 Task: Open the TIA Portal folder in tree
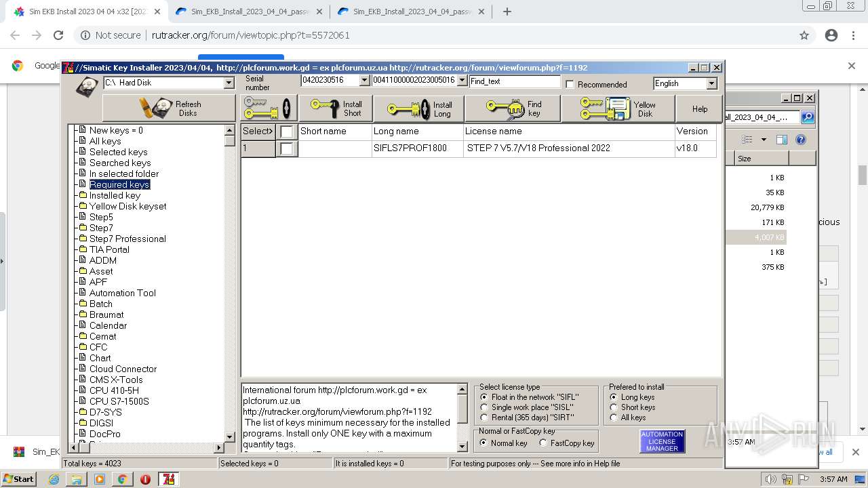109,249
